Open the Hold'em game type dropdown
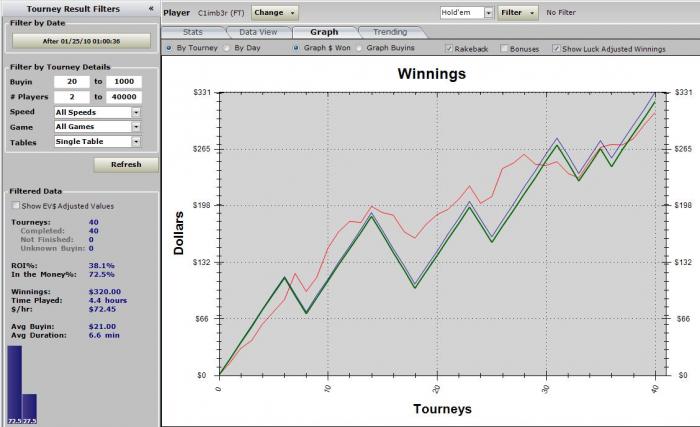The image size is (700, 427). 488,13
